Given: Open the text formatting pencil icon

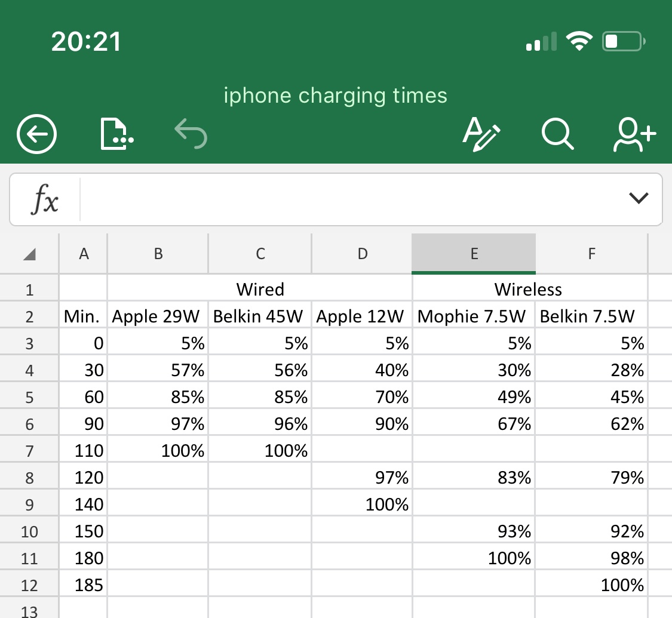Looking at the screenshot, I should coord(481,134).
